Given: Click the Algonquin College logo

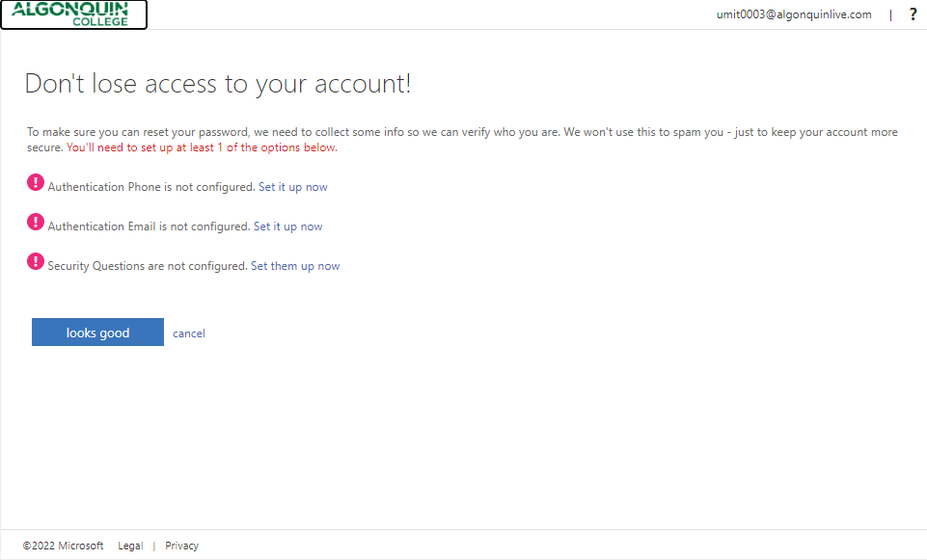Looking at the screenshot, I should coord(74,14).
